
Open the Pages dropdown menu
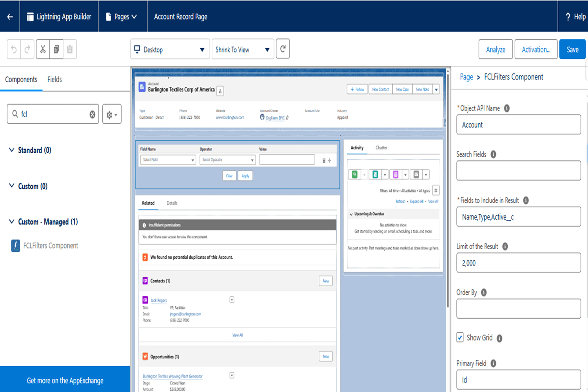point(122,17)
